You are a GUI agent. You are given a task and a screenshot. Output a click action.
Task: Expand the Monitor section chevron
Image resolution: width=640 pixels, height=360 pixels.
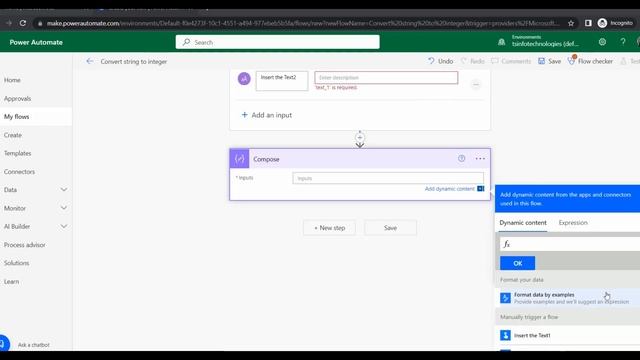click(x=64, y=208)
